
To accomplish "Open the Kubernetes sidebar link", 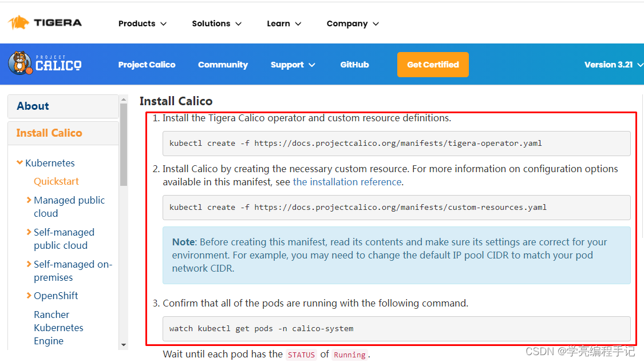I will click(50, 163).
